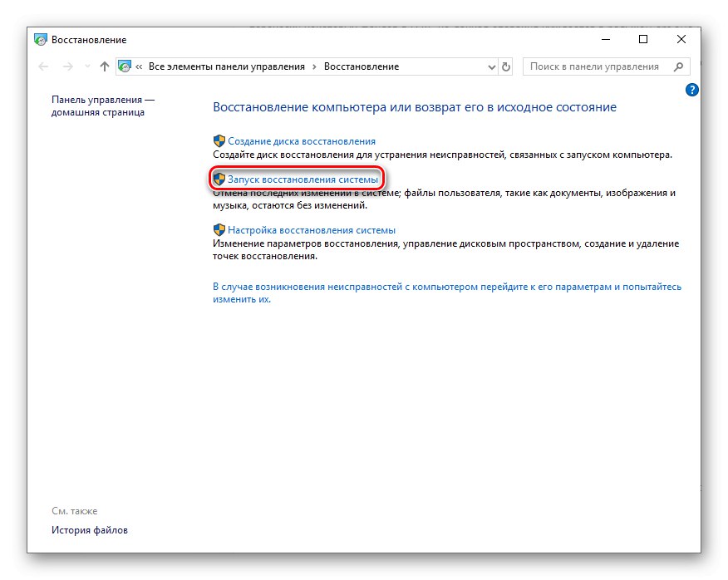Open Создание диска восстановления
This screenshot has height=580, width=728.
pyautogui.click(x=305, y=140)
